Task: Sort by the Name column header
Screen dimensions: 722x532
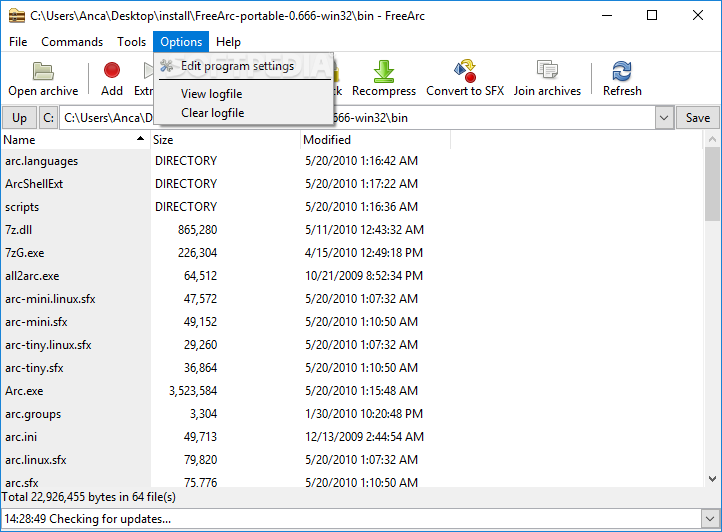Action: coord(75,140)
